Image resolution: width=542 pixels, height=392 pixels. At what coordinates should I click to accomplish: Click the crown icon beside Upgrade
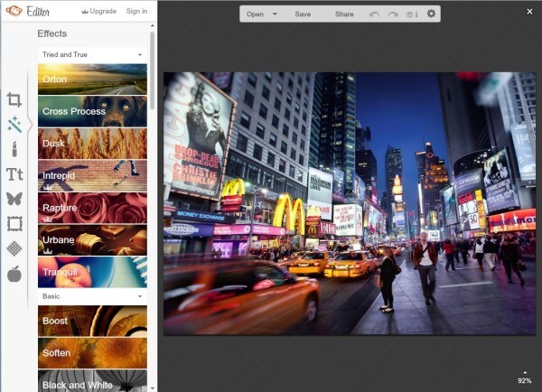click(x=85, y=12)
